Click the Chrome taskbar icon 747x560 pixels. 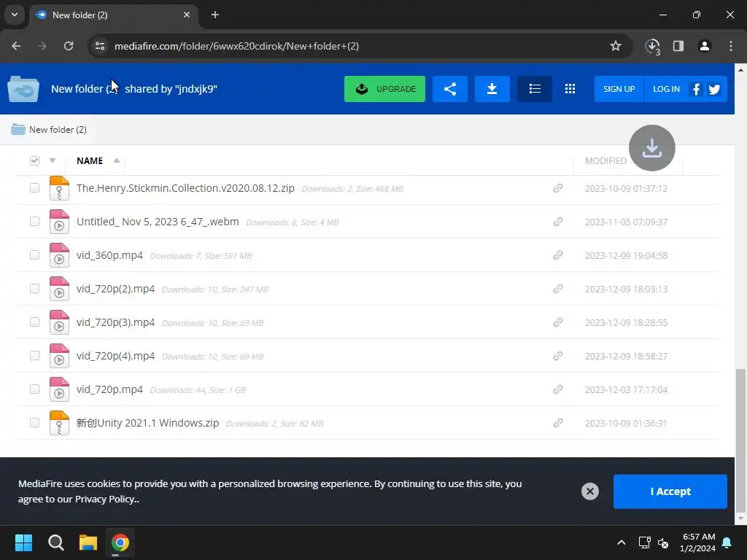[120, 542]
